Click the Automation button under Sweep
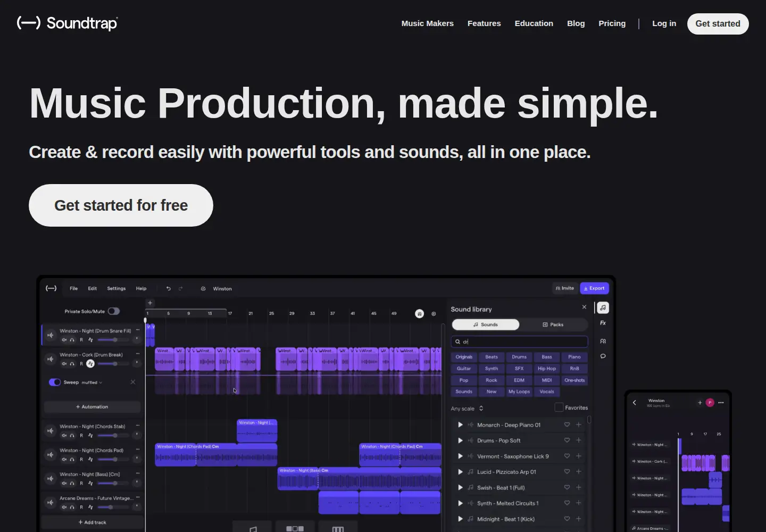 (92, 407)
